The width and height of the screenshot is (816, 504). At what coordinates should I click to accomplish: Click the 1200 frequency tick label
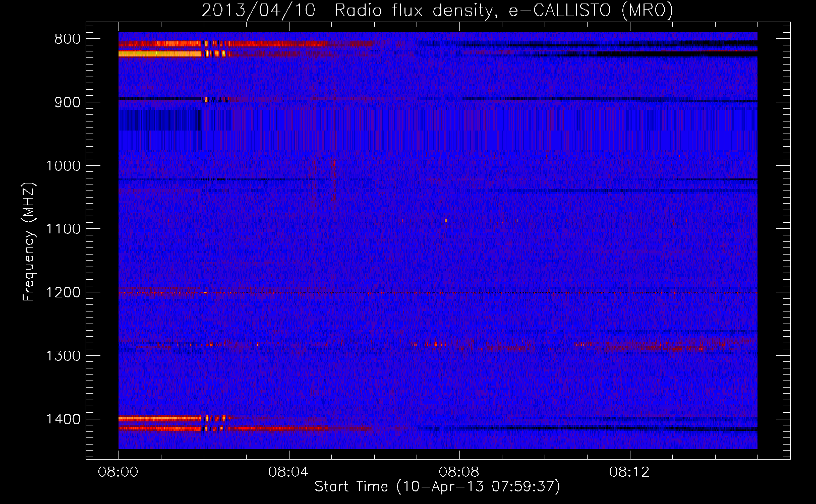(63, 293)
